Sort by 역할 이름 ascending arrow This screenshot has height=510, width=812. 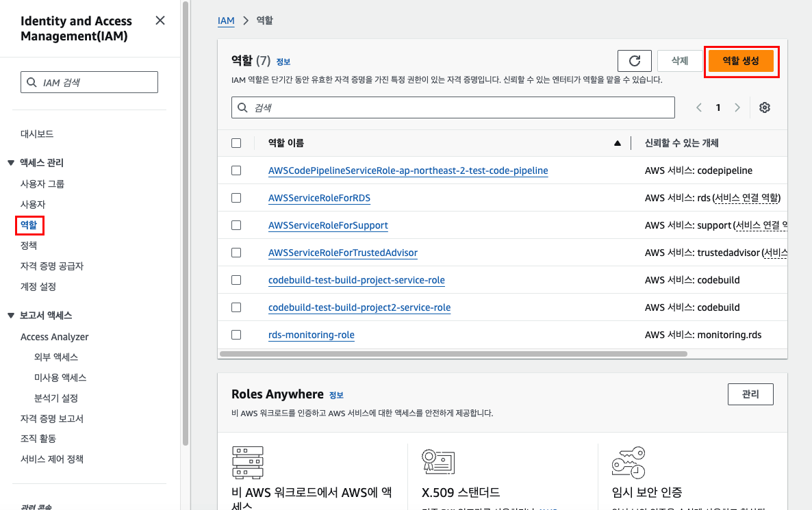pyautogui.click(x=618, y=144)
